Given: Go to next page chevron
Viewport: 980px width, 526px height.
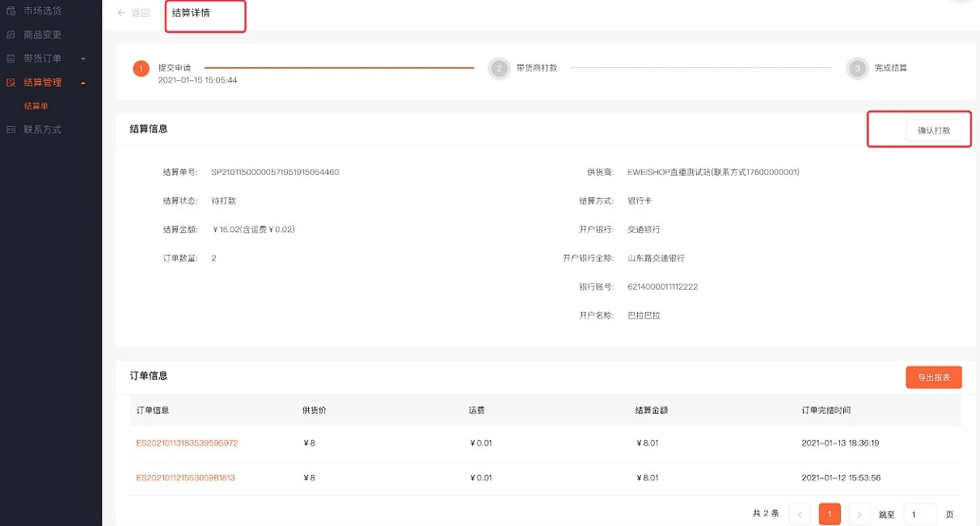Looking at the screenshot, I should (860, 514).
